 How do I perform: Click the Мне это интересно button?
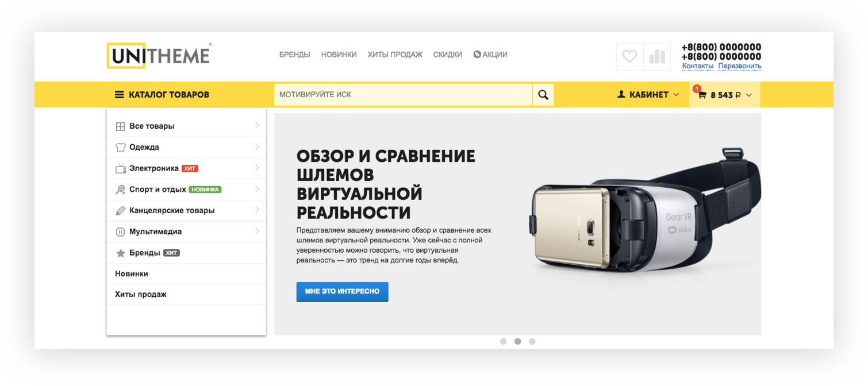(x=342, y=292)
